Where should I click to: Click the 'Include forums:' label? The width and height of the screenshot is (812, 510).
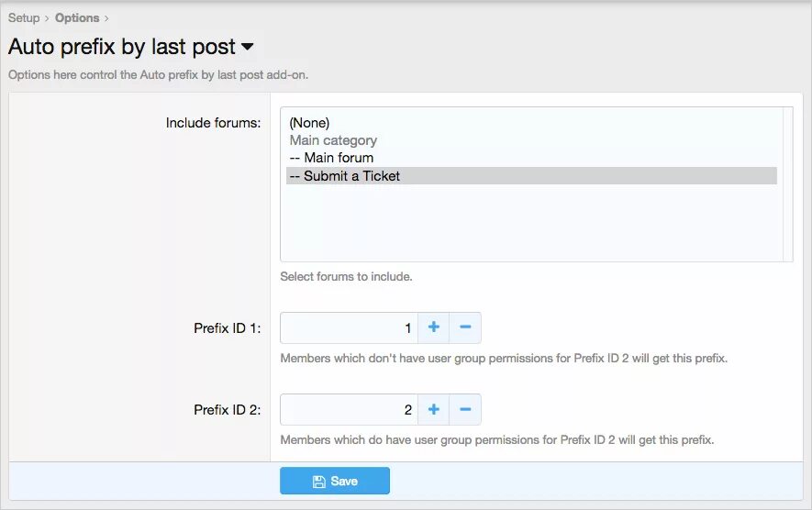point(213,123)
